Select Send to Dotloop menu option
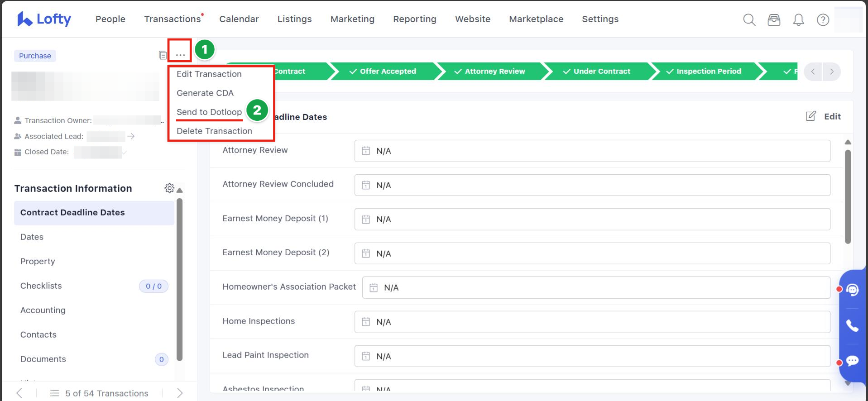This screenshot has width=868, height=401. [x=209, y=112]
